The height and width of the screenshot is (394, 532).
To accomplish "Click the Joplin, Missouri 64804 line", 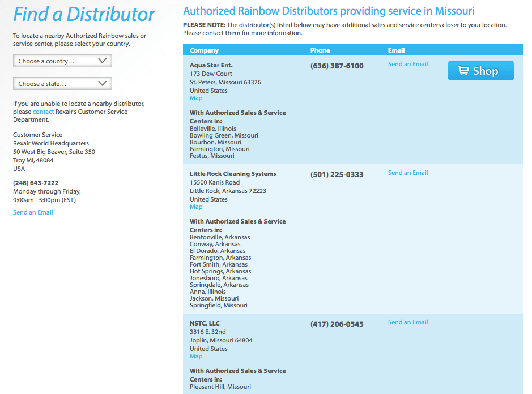I will [x=221, y=340].
